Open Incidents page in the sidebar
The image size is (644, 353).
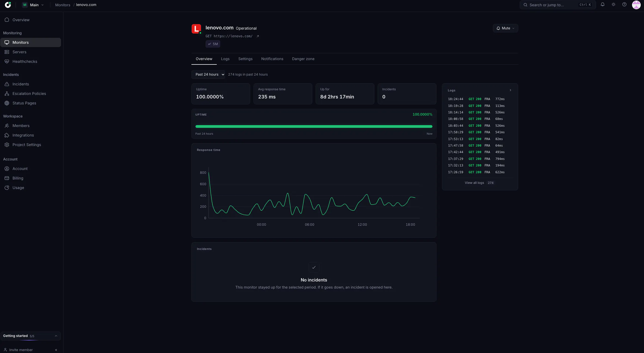30,84
